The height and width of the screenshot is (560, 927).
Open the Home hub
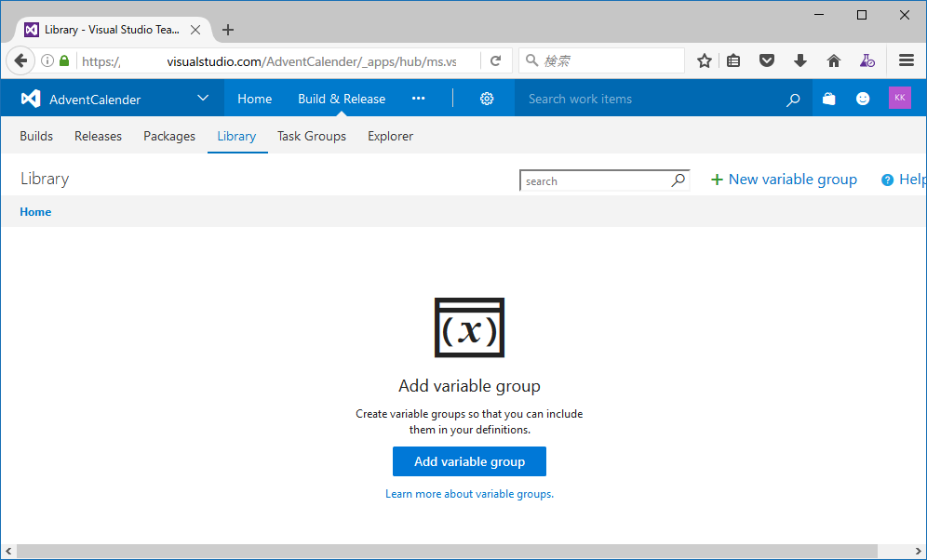(255, 99)
